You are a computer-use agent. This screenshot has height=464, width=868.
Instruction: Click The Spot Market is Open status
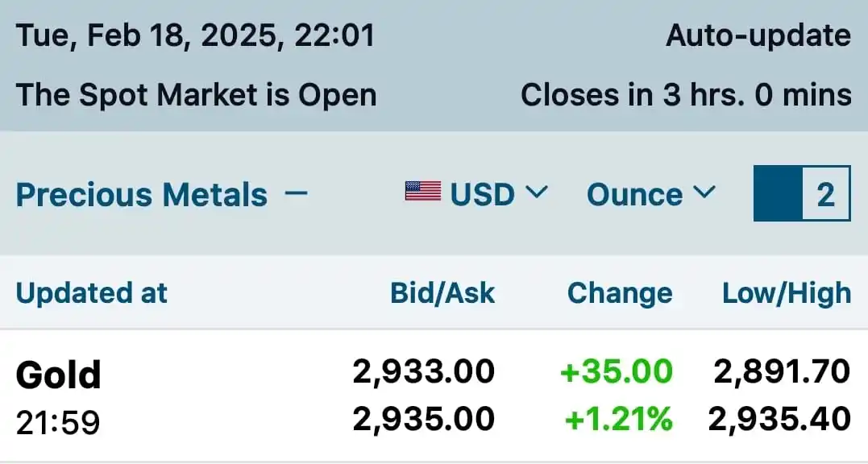tap(197, 95)
